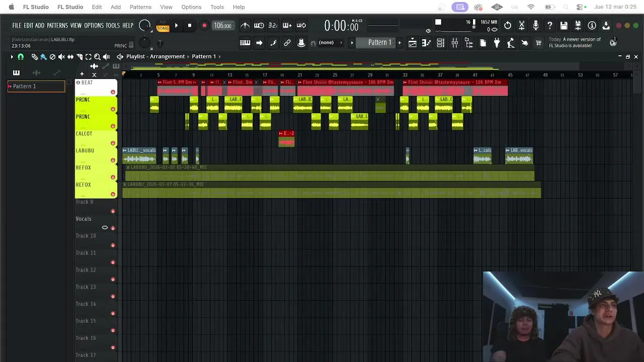
Task: Open the app TOOLS menu
Action: (113, 26)
